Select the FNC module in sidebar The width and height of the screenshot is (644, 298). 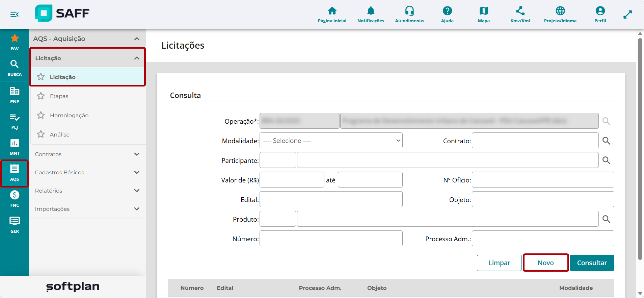(15, 199)
